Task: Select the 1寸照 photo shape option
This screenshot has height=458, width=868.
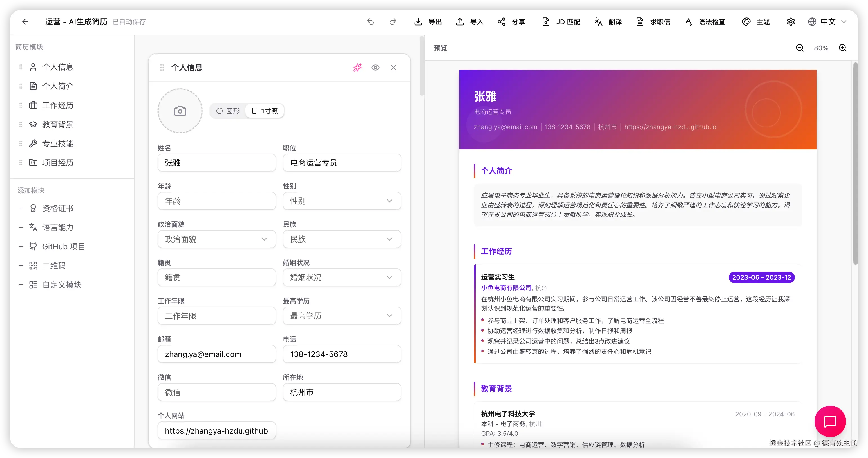Action: (x=265, y=111)
